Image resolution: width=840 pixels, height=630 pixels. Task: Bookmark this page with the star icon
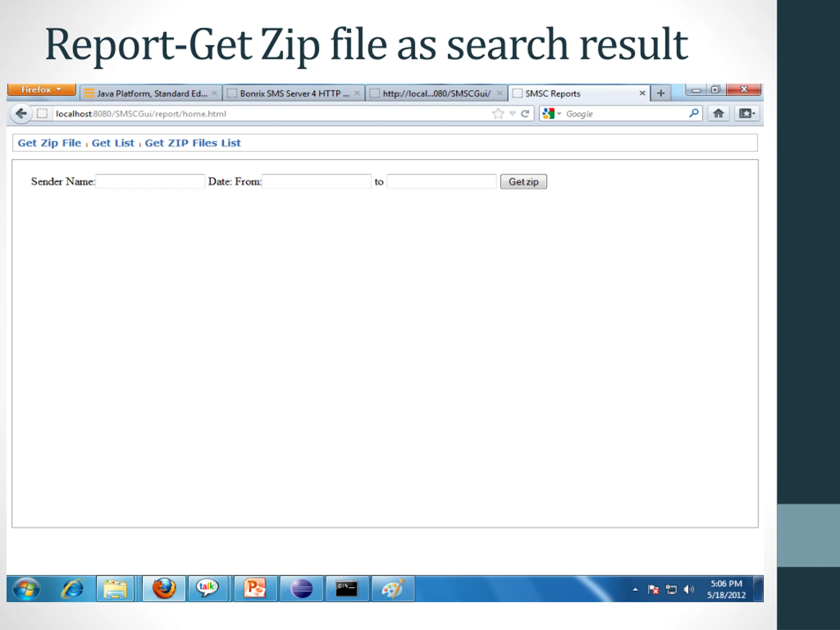point(498,114)
